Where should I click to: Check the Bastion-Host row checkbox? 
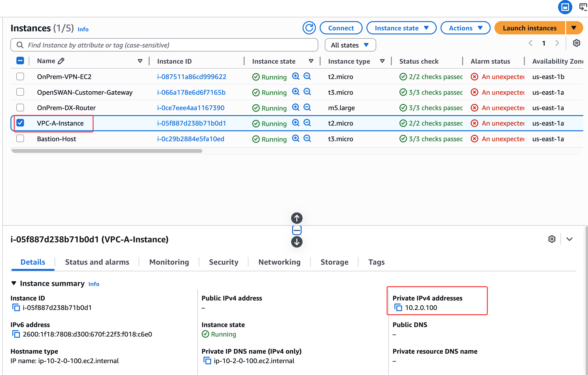20,139
